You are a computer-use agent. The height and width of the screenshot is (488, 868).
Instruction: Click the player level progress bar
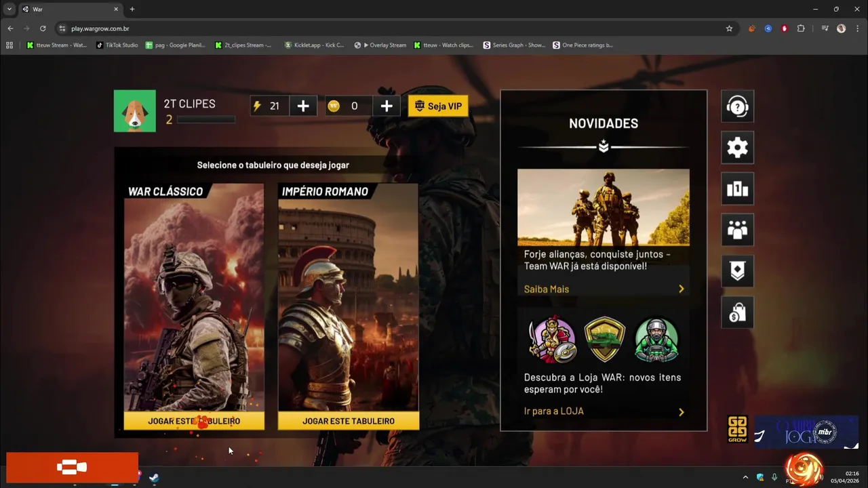pyautogui.click(x=206, y=120)
